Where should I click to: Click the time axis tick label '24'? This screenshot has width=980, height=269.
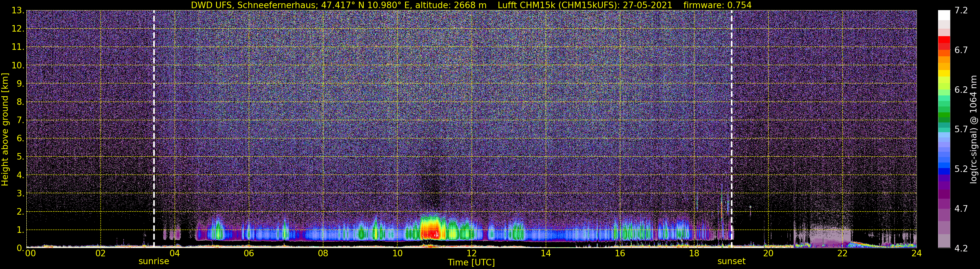pos(917,254)
